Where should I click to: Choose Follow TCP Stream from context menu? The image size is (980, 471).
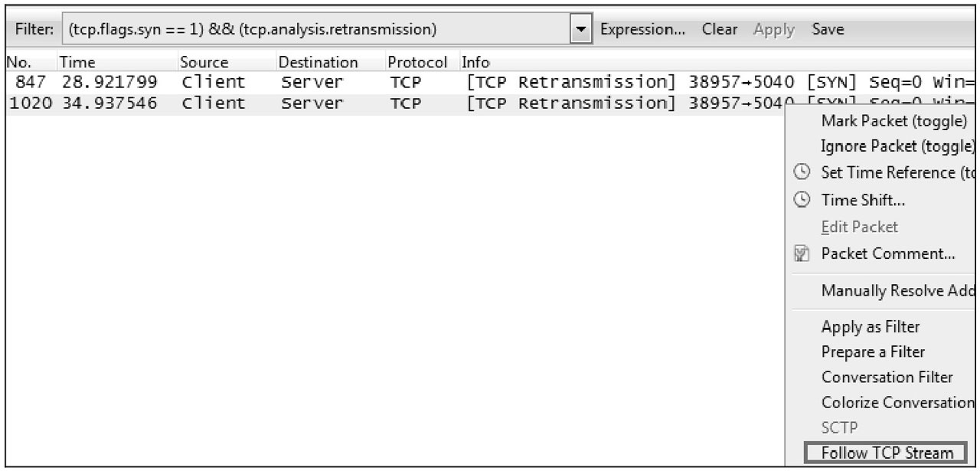point(886,453)
